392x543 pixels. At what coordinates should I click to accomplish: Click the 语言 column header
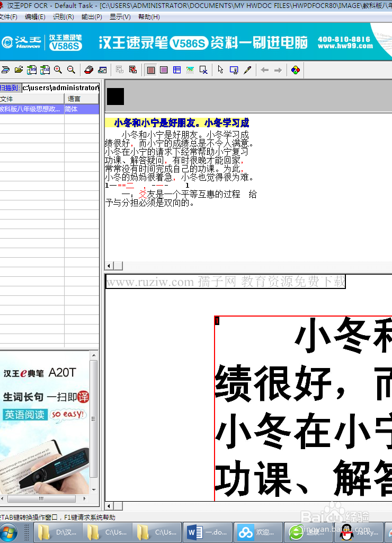(x=82, y=99)
